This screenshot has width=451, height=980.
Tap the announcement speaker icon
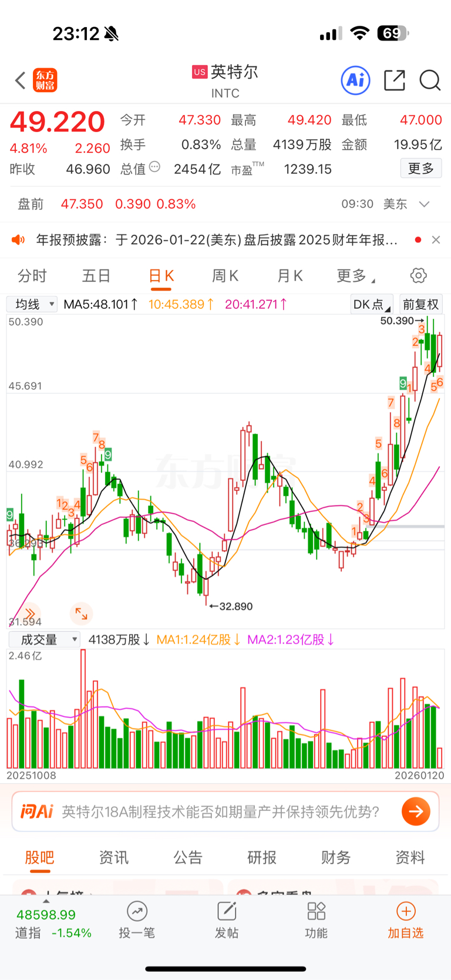[18, 240]
